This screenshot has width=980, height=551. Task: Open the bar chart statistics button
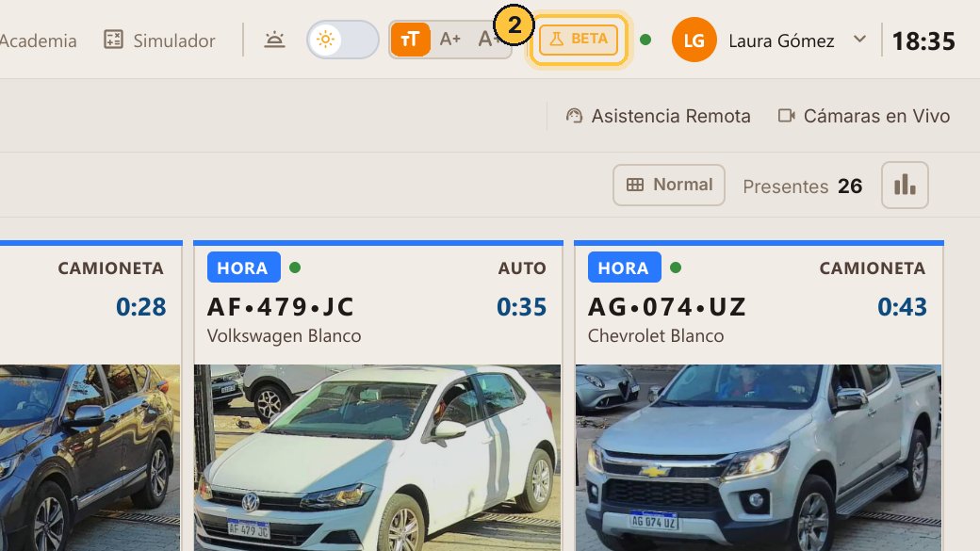905,185
